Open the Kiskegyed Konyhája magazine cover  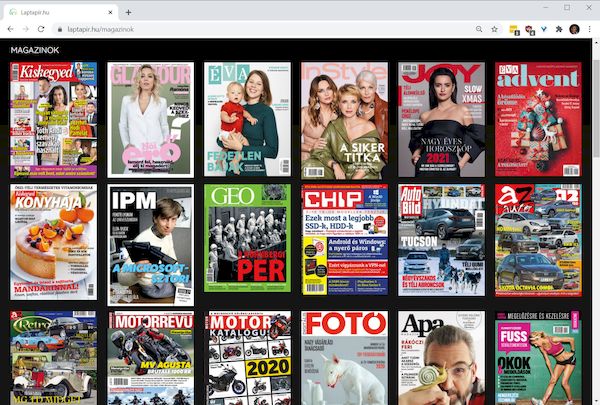(54, 242)
